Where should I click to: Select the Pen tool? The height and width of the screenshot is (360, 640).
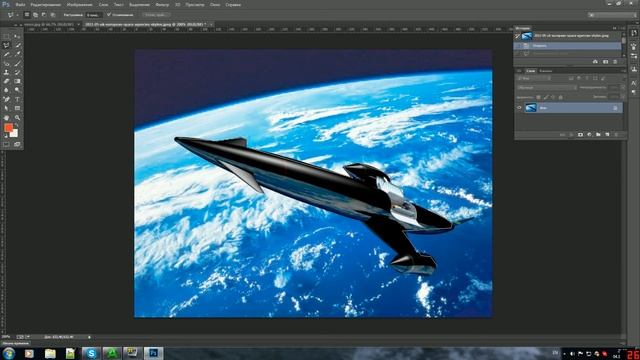(x=6, y=99)
